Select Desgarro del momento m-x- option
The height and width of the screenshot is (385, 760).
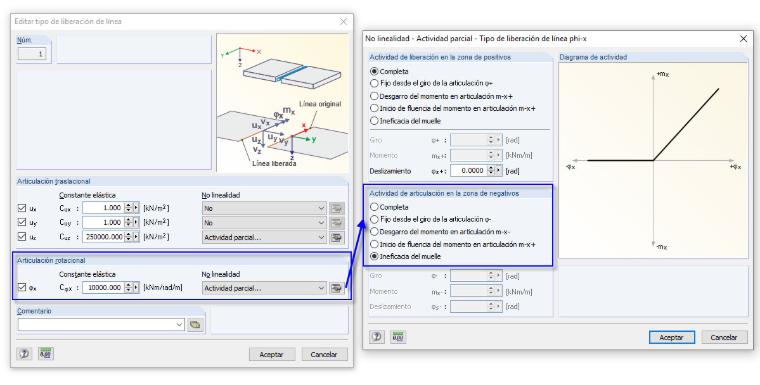pyautogui.click(x=374, y=232)
